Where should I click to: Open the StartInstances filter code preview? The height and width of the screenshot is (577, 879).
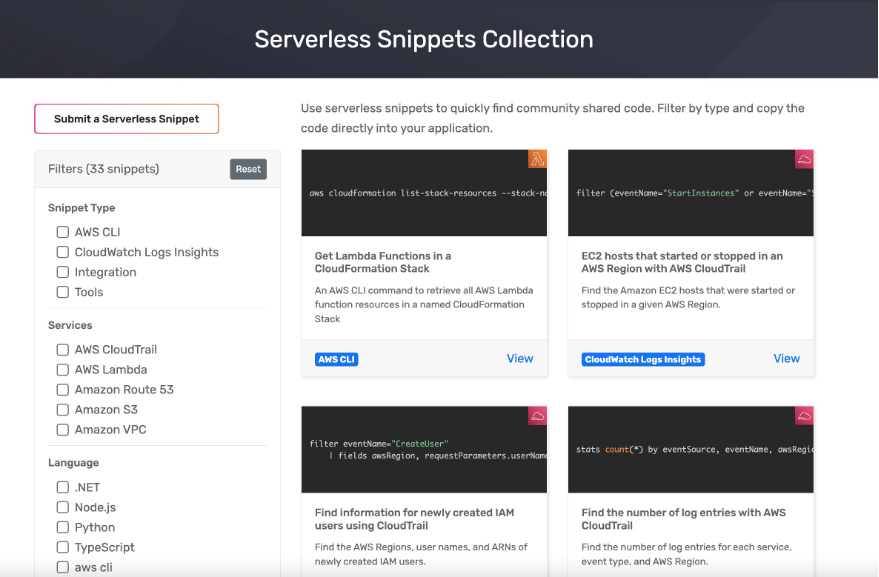pos(691,193)
